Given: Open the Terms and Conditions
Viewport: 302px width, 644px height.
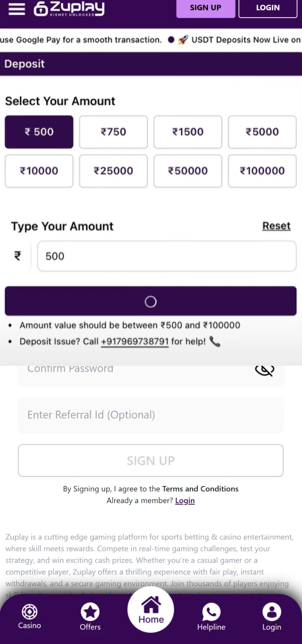Looking at the screenshot, I should pyautogui.click(x=200, y=489).
